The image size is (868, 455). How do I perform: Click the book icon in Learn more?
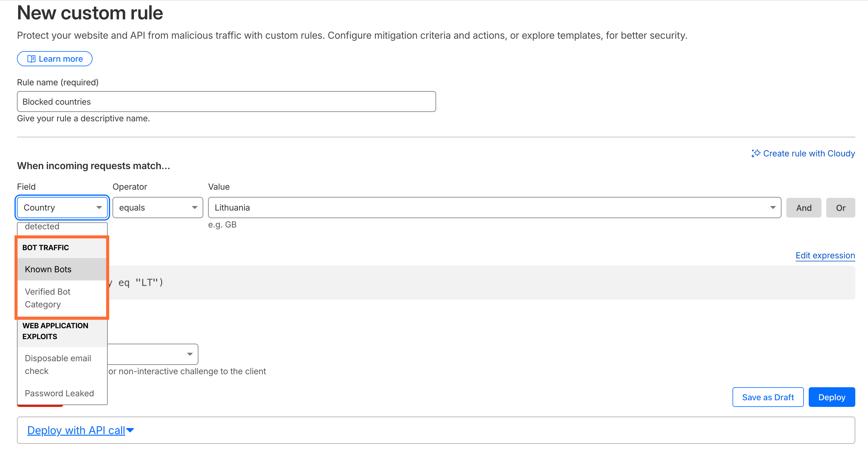pos(31,58)
